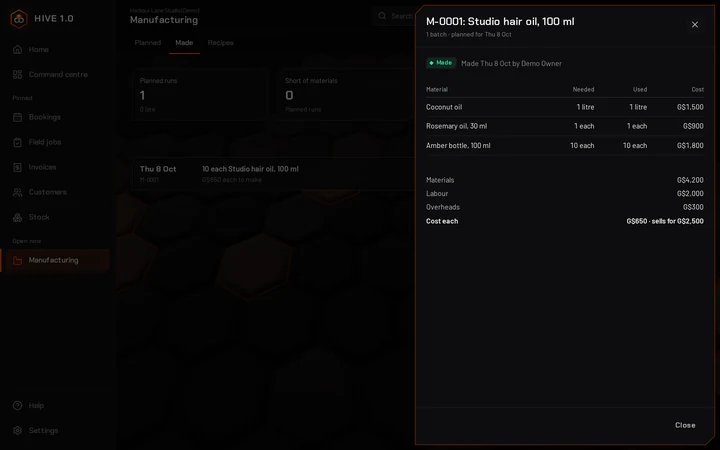
Task: Click the Customers people icon
Action: click(17, 192)
